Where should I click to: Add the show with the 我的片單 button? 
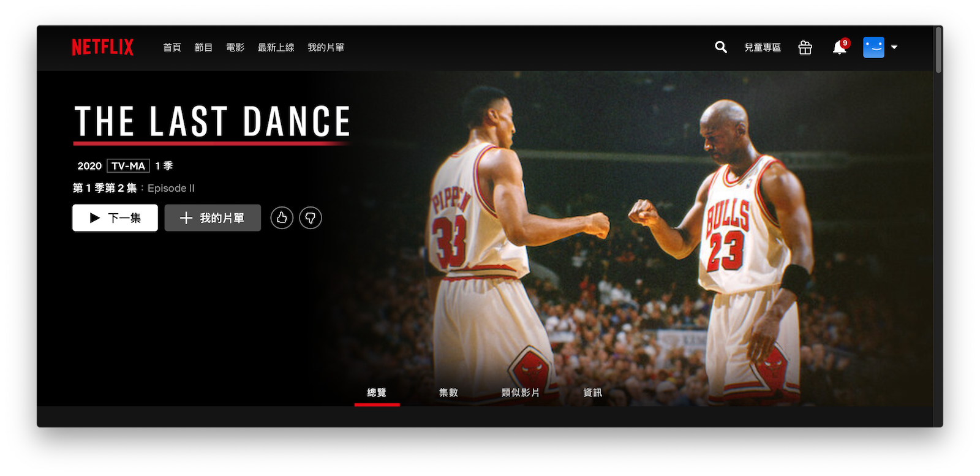213,217
